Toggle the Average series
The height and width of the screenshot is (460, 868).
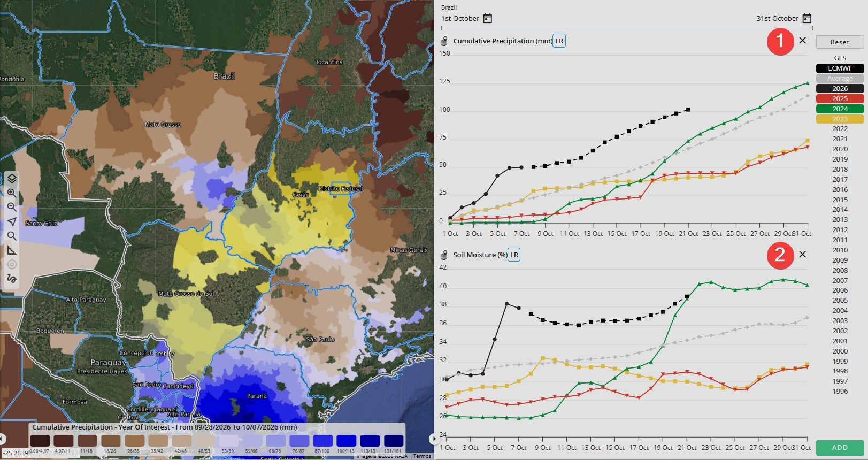click(840, 79)
